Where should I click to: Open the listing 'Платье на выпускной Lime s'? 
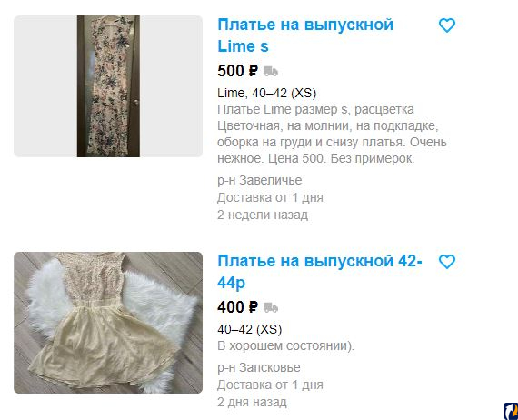[x=305, y=35]
